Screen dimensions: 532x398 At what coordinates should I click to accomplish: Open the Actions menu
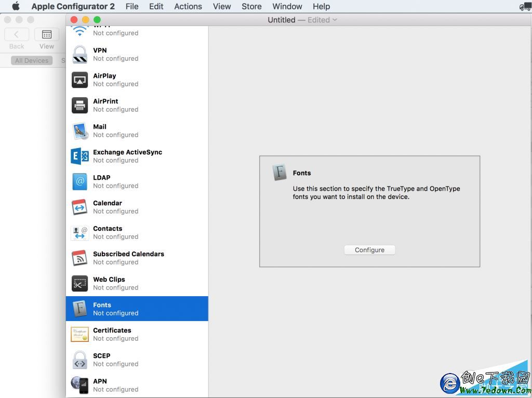pyautogui.click(x=188, y=6)
